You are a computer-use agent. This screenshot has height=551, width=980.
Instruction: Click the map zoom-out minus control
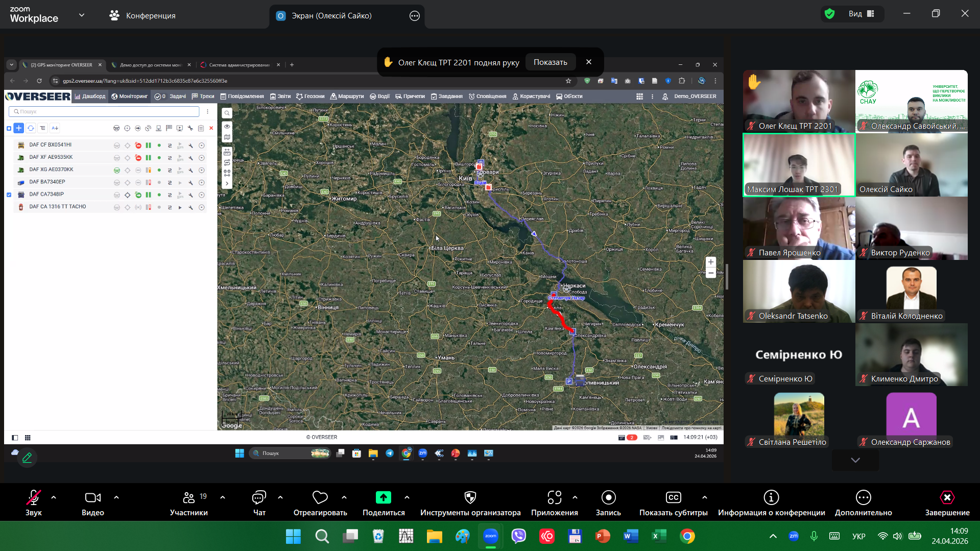(x=710, y=274)
